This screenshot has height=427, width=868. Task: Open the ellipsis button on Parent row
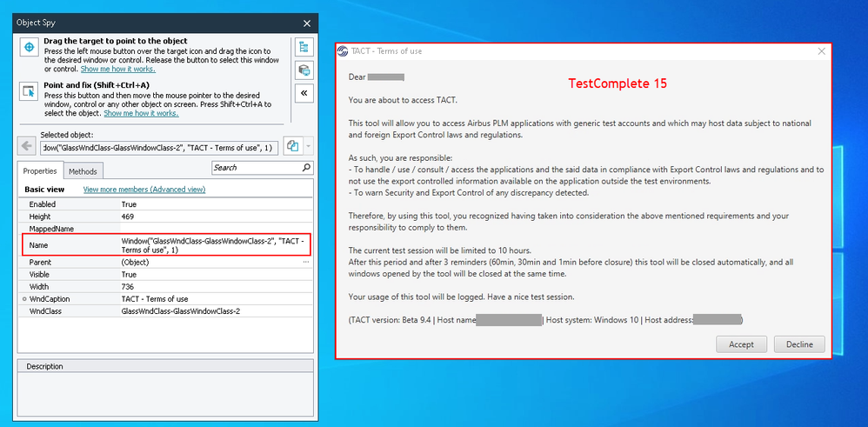[305, 262]
